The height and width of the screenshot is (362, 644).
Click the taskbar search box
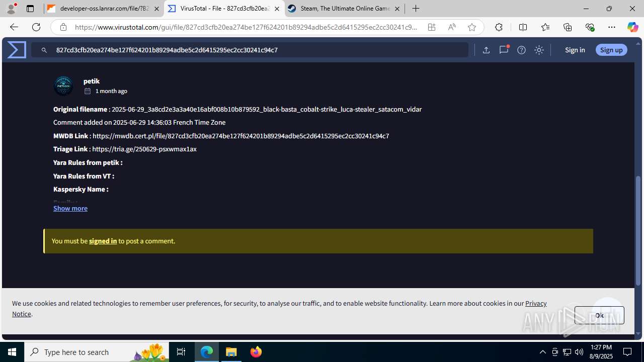click(x=97, y=352)
